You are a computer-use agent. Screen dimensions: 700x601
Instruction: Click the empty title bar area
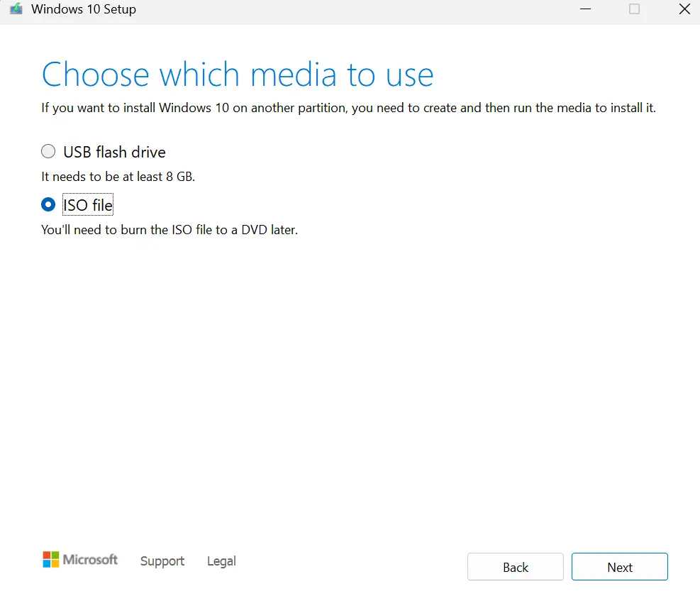click(x=355, y=9)
